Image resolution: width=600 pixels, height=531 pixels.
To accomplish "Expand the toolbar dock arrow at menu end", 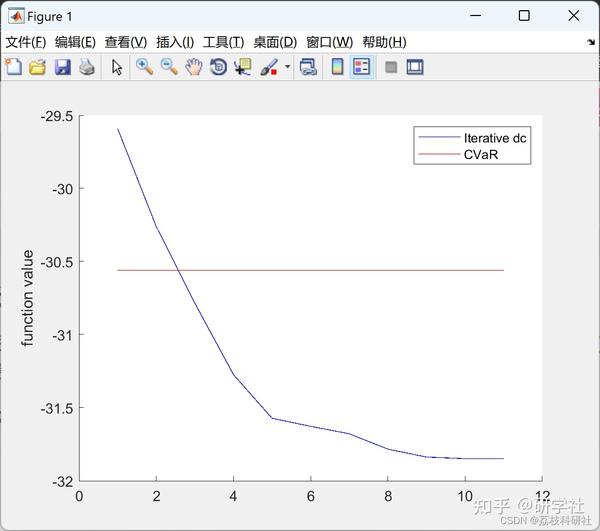I will [591, 42].
